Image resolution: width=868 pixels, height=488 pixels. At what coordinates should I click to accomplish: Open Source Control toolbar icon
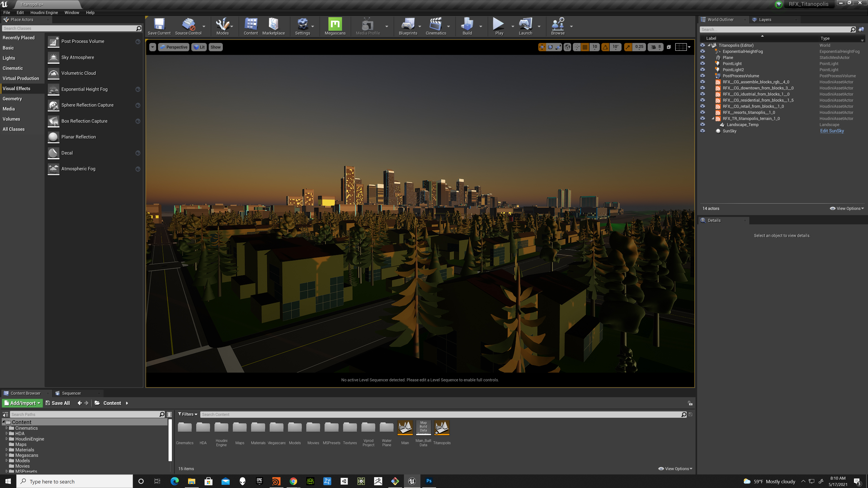tap(188, 26)
